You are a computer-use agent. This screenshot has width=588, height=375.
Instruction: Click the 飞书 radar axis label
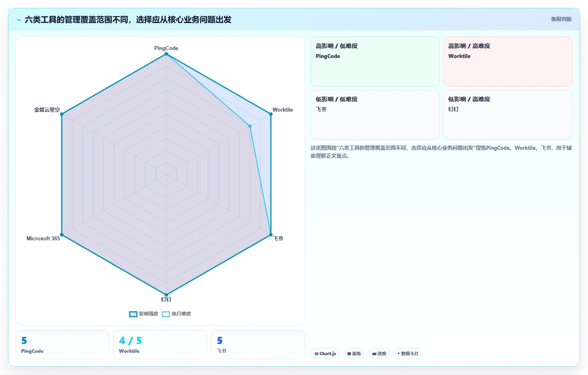(x=278, y=238)
